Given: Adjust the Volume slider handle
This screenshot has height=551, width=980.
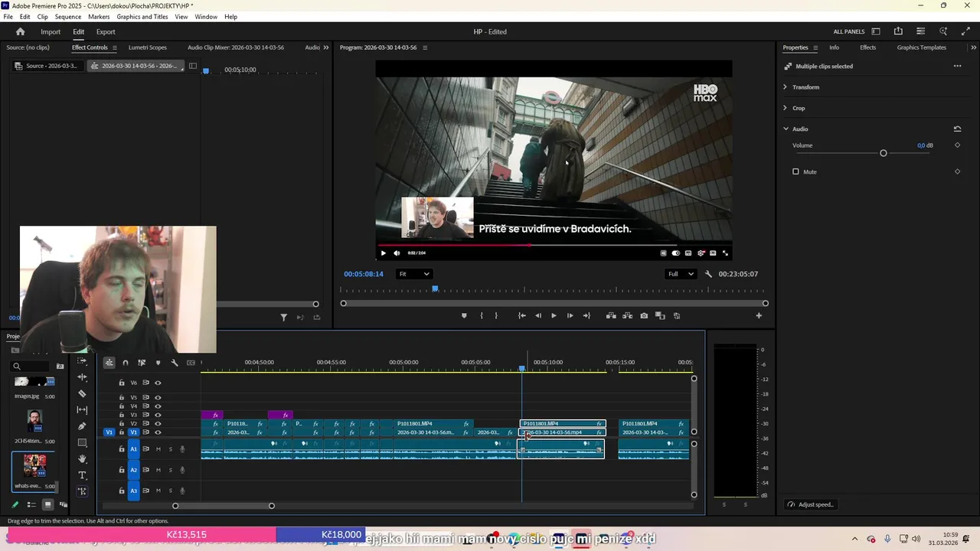Looking at the screenshot, I should (884, 153).
